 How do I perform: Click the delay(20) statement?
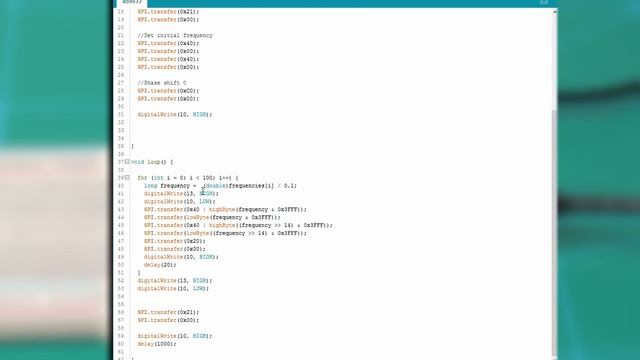(160, 265)
